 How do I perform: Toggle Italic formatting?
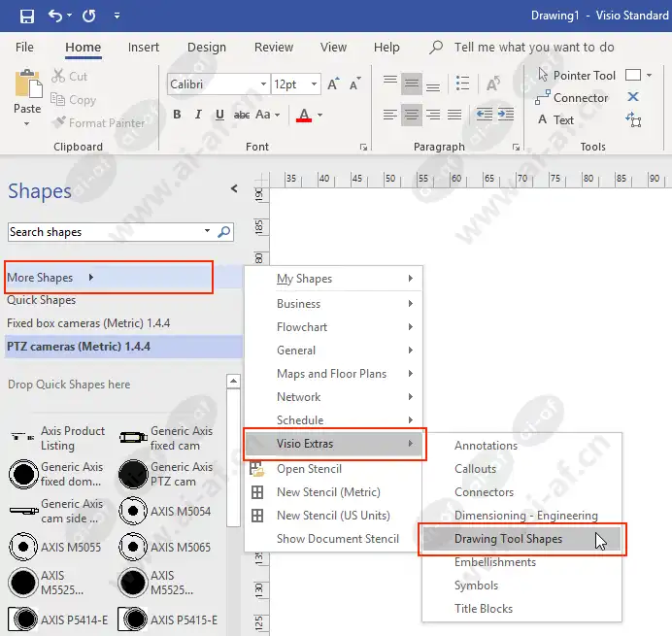197,115
